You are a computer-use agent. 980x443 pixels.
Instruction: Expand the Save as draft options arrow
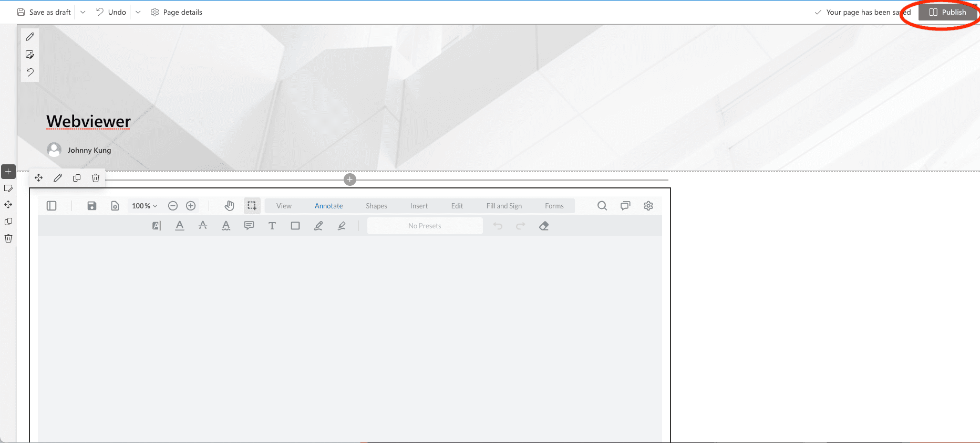83,12
